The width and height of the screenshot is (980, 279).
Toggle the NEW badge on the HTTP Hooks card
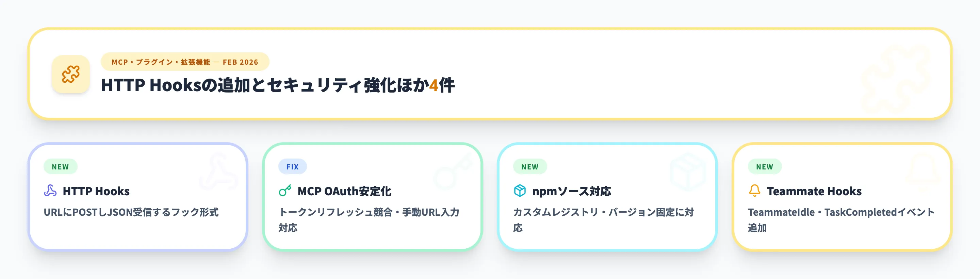tap(61, 166)
